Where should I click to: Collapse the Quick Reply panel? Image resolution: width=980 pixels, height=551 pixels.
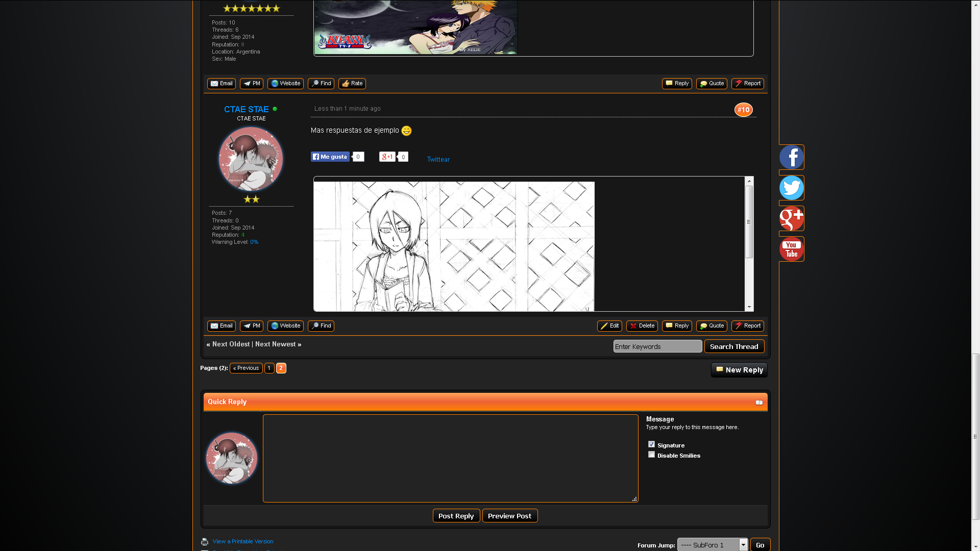pos(759,403)
